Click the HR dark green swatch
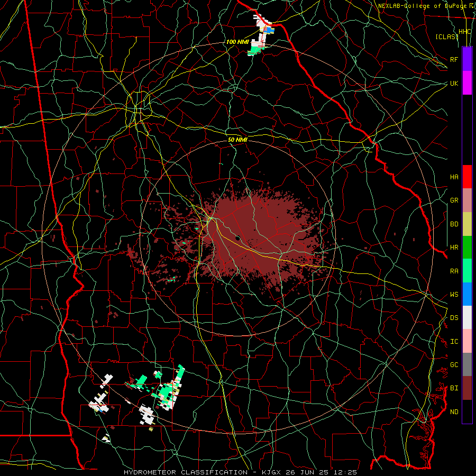476x476 pixels. [x=467, y=248]
